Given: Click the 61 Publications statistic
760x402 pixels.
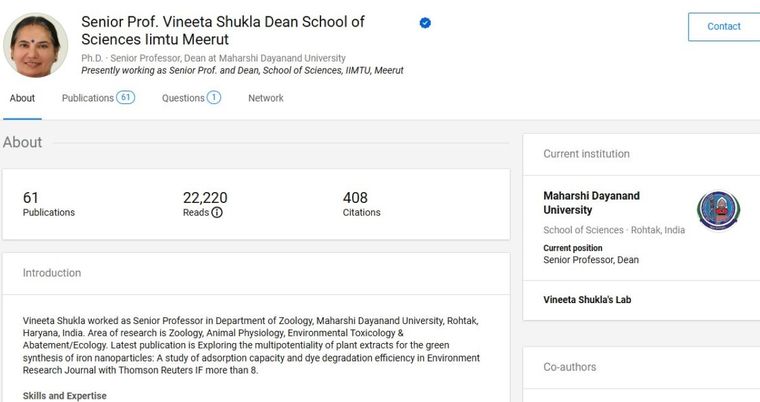Looking at the screenshot, I should [x=48, y=204].
